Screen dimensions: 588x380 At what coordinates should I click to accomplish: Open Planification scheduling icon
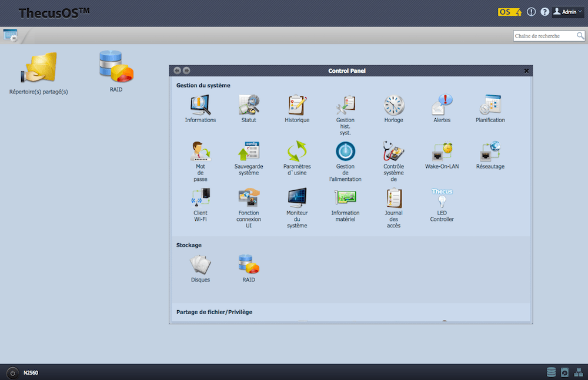pyautogui.click(x=490, y=109)
